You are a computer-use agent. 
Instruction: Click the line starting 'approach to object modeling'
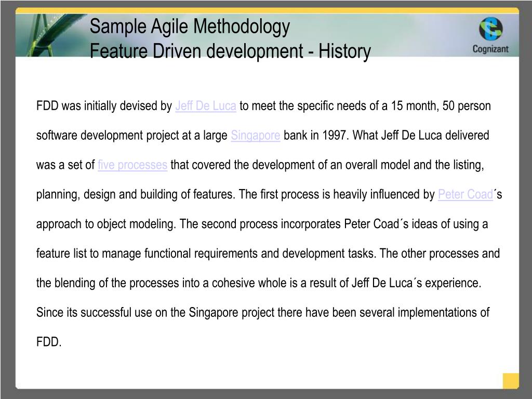pyautogui.click(x=262, y=224)
